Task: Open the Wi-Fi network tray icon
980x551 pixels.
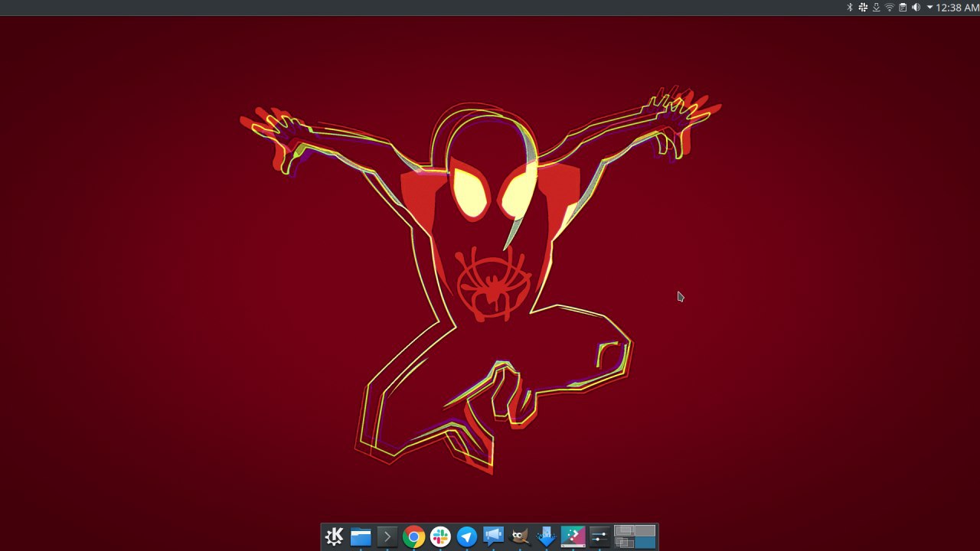Action: tap(890, 8)
